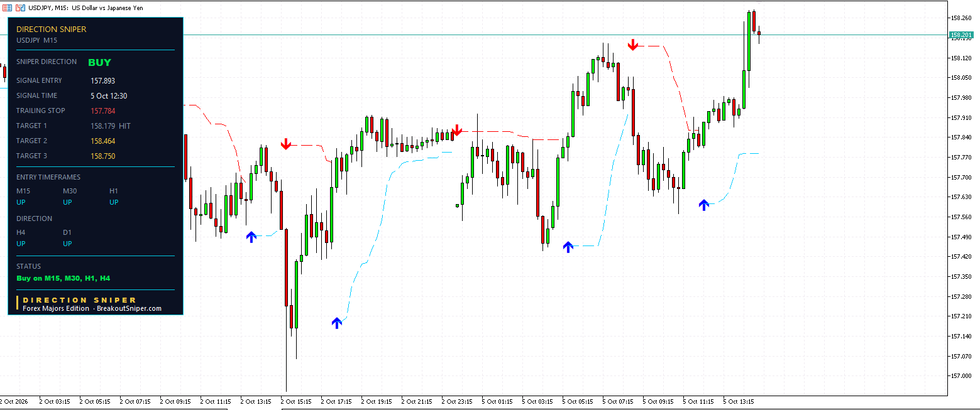Screen dimensions: 980x410
Task: Click the '5 Oct 01:15' time axis label
Action: pyautogui.click(x=497, y=401)
